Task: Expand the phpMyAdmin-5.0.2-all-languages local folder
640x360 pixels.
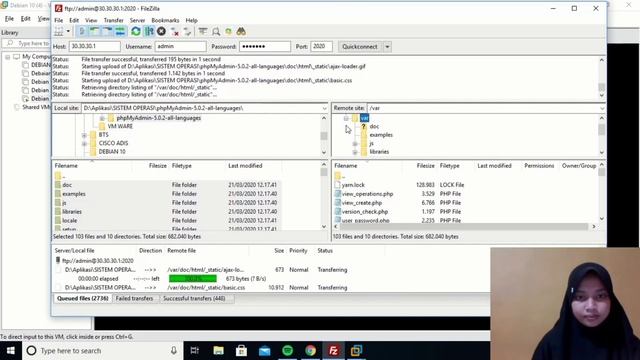Action: pyautogui.click(x=102, y=118)
